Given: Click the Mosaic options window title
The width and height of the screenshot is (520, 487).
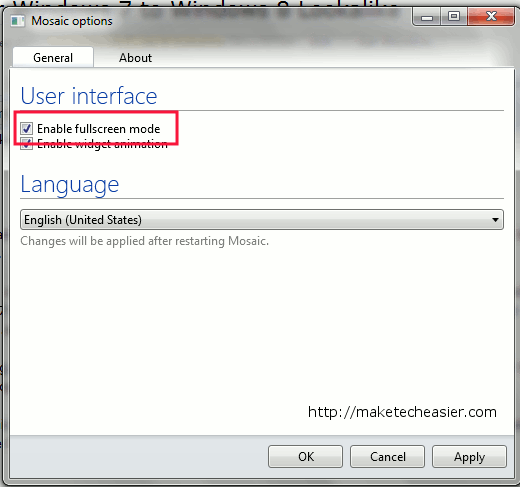Looking at the screenshot, I should click(72, 21).
